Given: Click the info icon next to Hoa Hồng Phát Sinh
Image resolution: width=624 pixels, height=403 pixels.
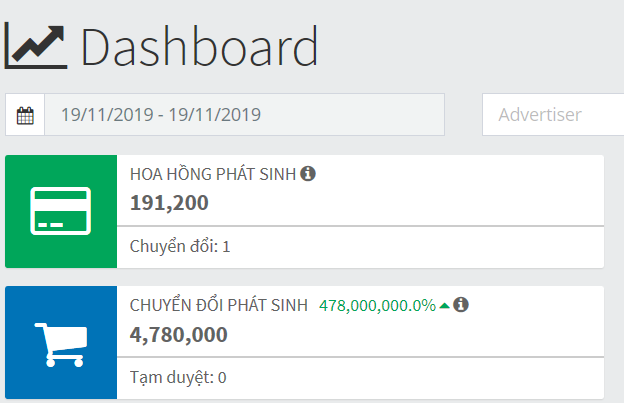Looking at the screenshot, I should [x=308, y=174].
